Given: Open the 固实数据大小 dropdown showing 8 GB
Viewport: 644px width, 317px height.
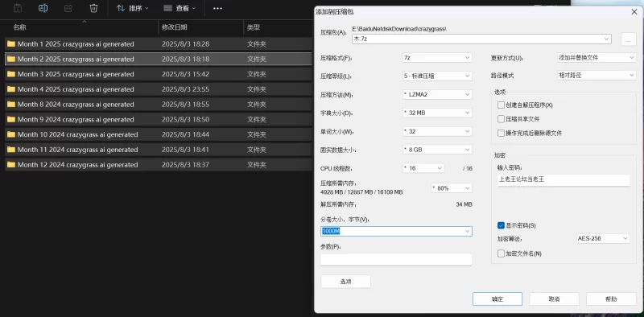Looking at the screenshot, I should [437, 150].
